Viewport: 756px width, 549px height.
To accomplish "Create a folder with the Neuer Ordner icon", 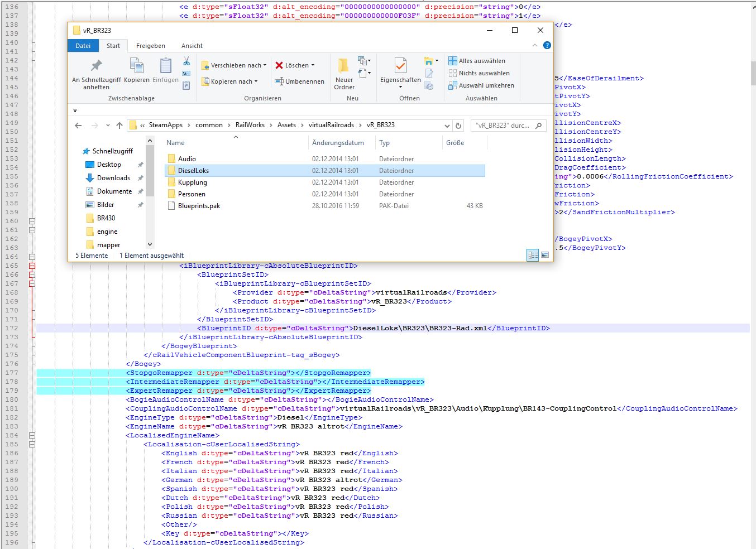I will 344,66.
